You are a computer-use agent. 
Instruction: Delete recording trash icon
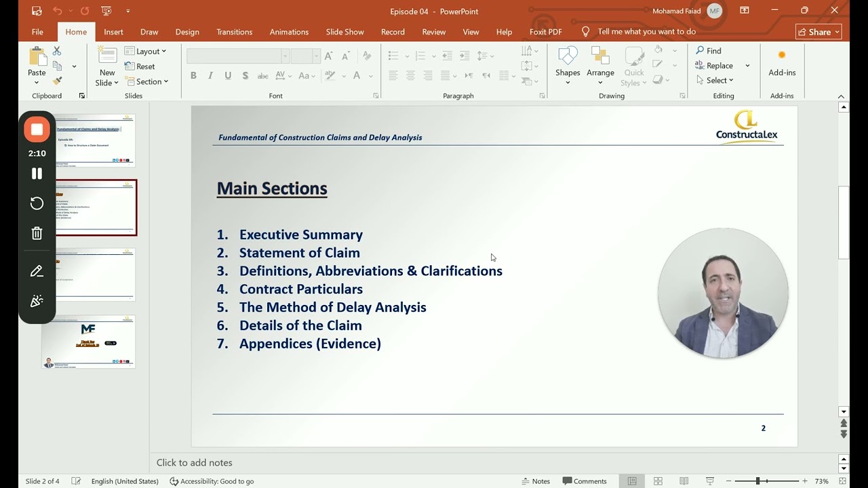37,233
